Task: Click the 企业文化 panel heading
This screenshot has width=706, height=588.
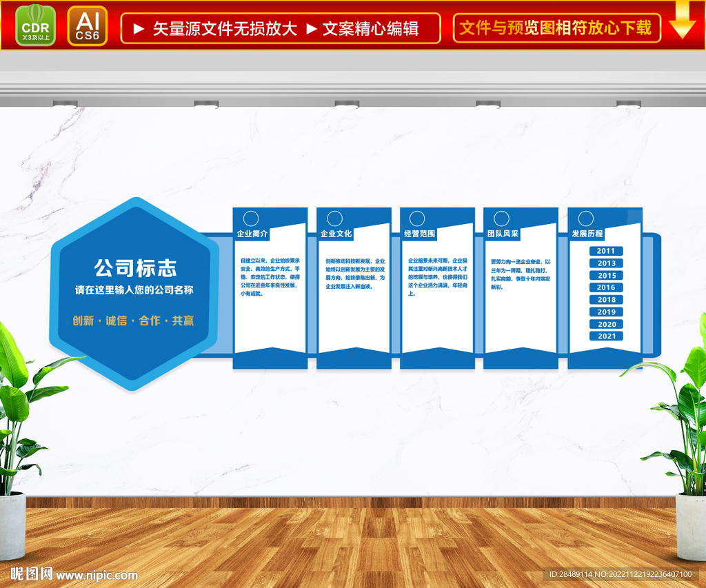Action: 336,234
